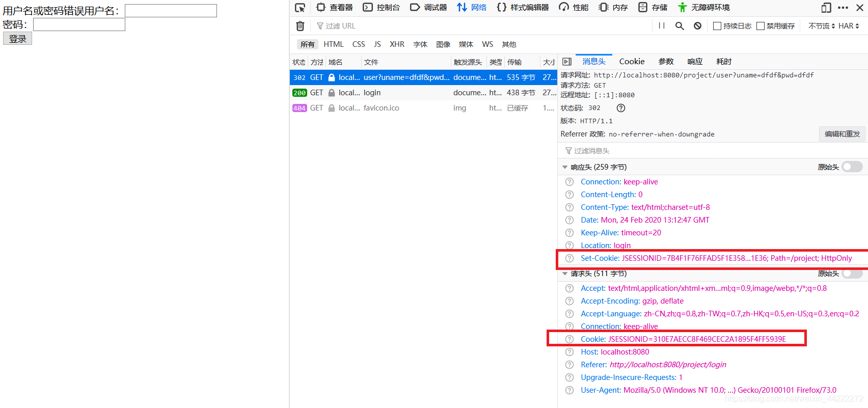Switch to the Cookie details tab
Image resolution: width=868 pixels, height=408 pixels.
click(632, 62)
